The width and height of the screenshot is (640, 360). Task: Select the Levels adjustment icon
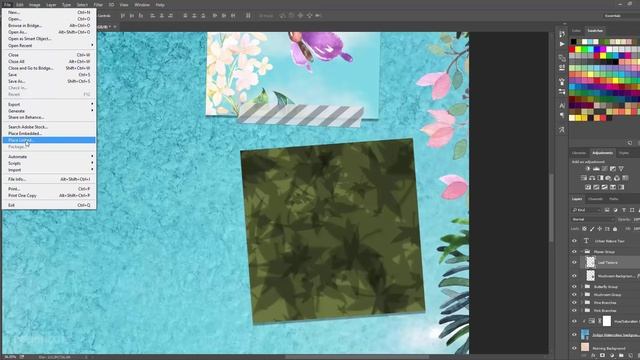(x=596, y=169)
